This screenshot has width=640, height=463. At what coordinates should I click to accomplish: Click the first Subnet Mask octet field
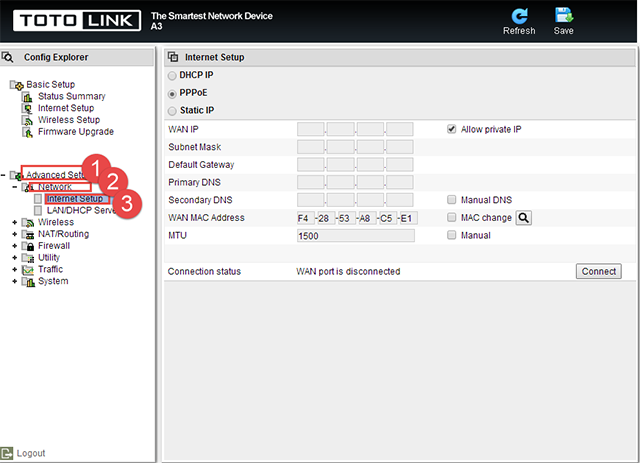[x=311, y=147]
